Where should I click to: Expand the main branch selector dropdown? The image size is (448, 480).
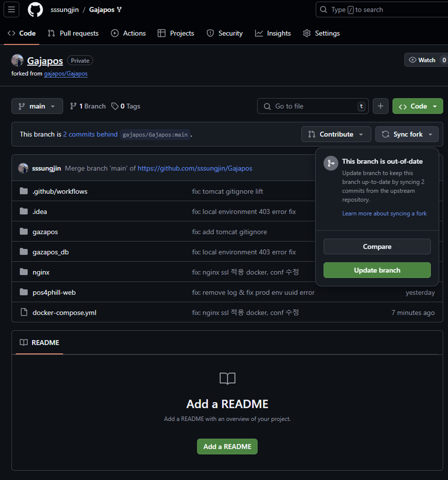click(x=37, y=106)
